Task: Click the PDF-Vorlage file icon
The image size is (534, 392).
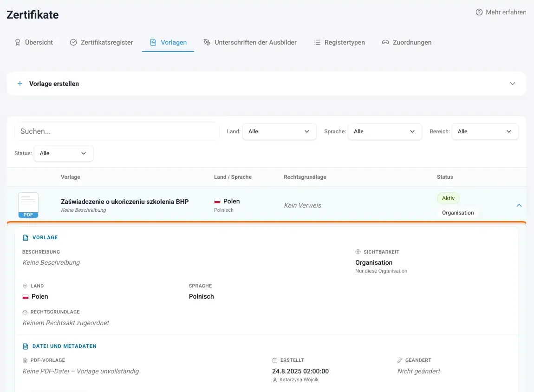Action: pos(25,360)
